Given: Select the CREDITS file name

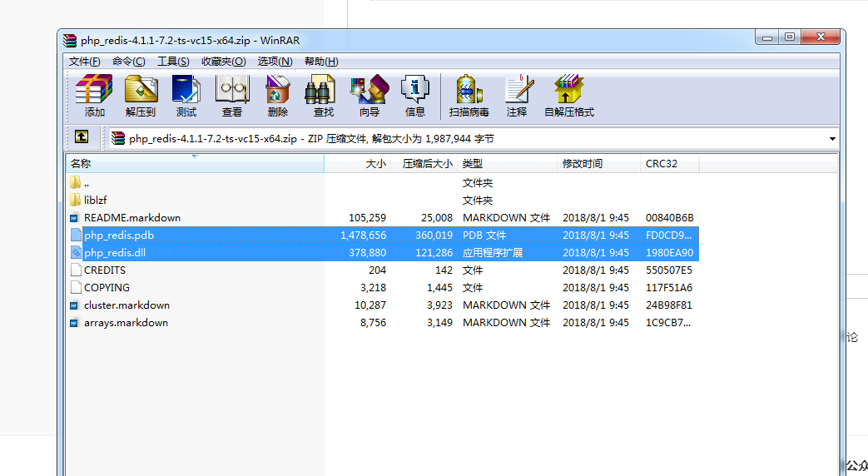Looking at the screenshot, I should click(x=105, y=270).
